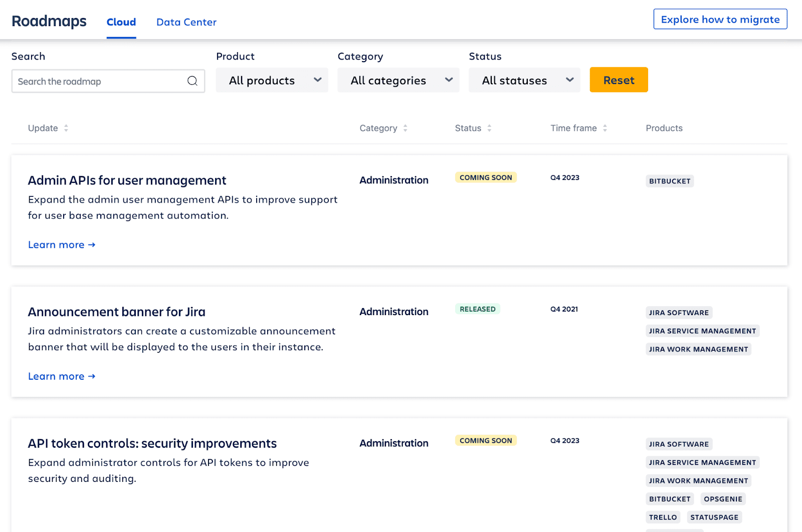Screen dimensions: 802x532
Task: Sort the Status column
Action: point(489,128)
